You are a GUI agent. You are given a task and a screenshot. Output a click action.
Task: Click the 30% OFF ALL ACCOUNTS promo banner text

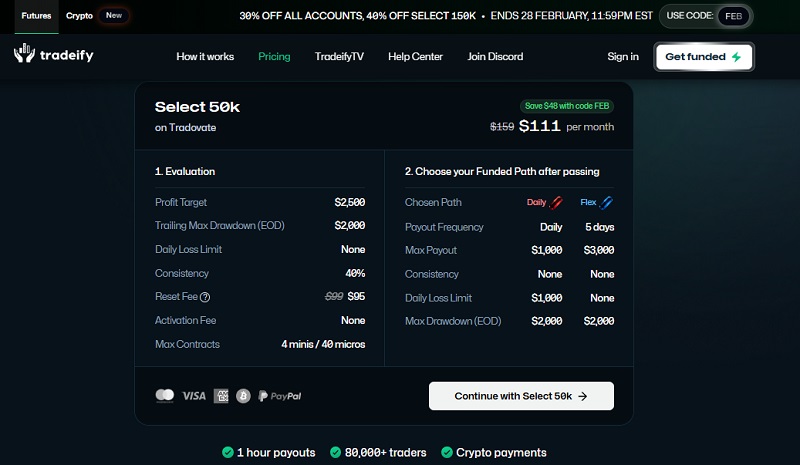point(357,16)
